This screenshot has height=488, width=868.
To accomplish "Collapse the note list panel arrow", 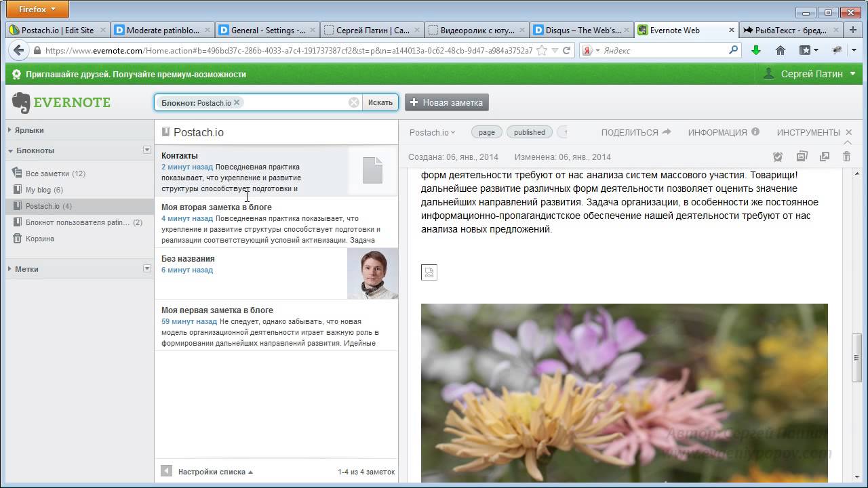I will click(166, 471).
